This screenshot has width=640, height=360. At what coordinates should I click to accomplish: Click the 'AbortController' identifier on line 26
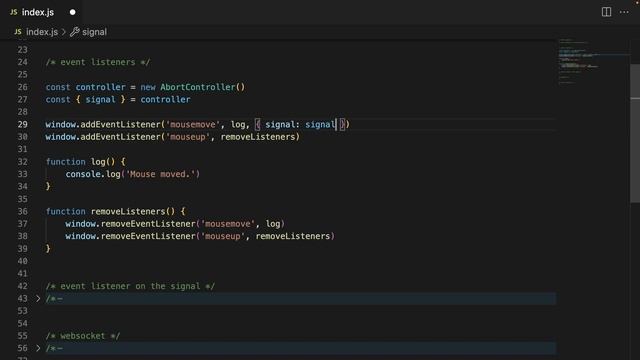tap(198, 87)
